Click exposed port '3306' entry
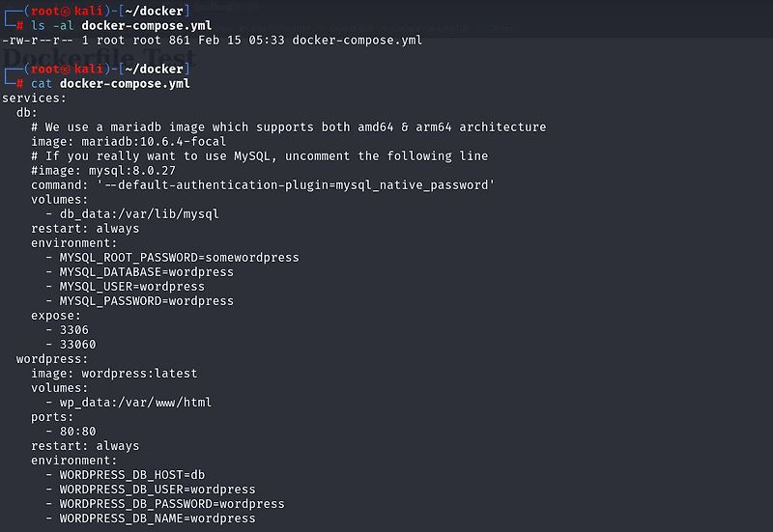The width and height of the screenshot is (773, 532). 73,330
